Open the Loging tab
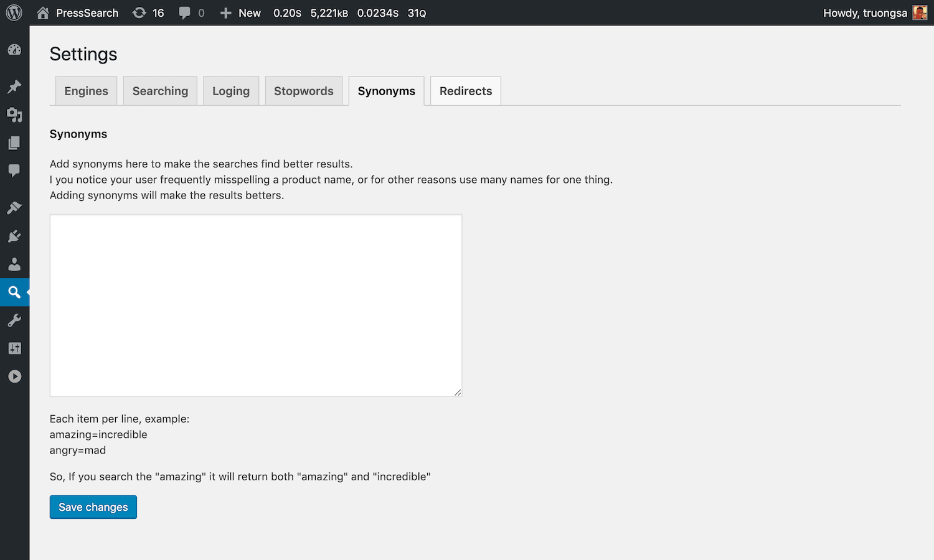Screen dimensions: 934x560 [x=231, y=91]
